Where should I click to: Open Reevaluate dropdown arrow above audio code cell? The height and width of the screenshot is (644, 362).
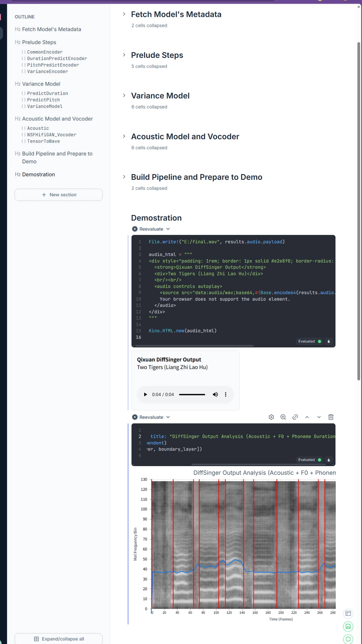[168, 229]
